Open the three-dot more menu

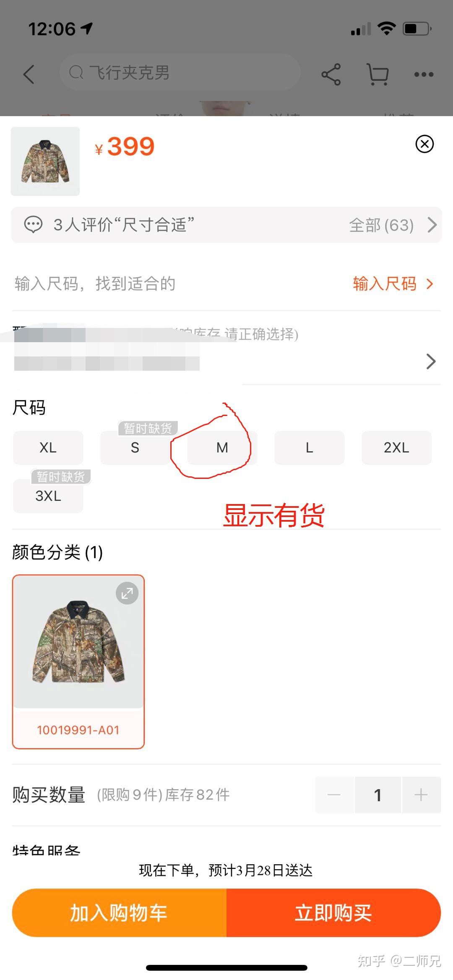[424, 75]
